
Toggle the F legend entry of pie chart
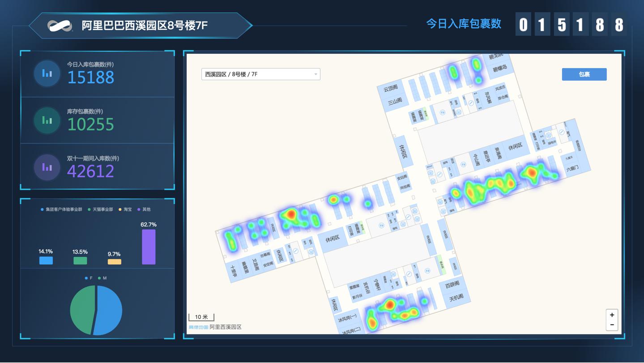click(89, 278)
